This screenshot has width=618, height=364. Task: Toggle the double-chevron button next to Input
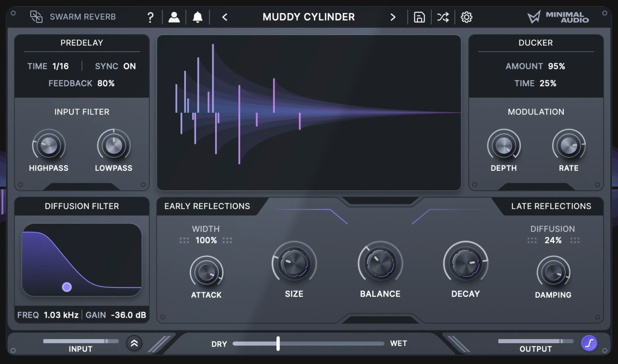tap(134, 343)
